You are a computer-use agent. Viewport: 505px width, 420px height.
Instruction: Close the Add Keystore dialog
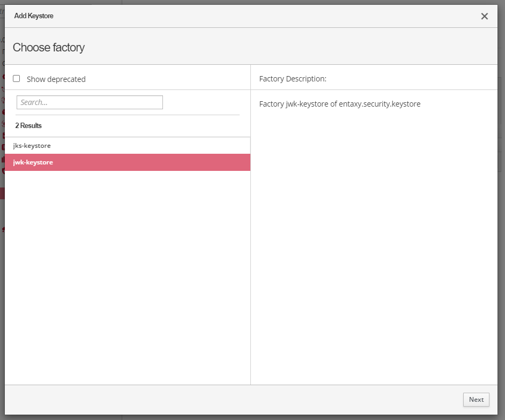click(484, 16)
